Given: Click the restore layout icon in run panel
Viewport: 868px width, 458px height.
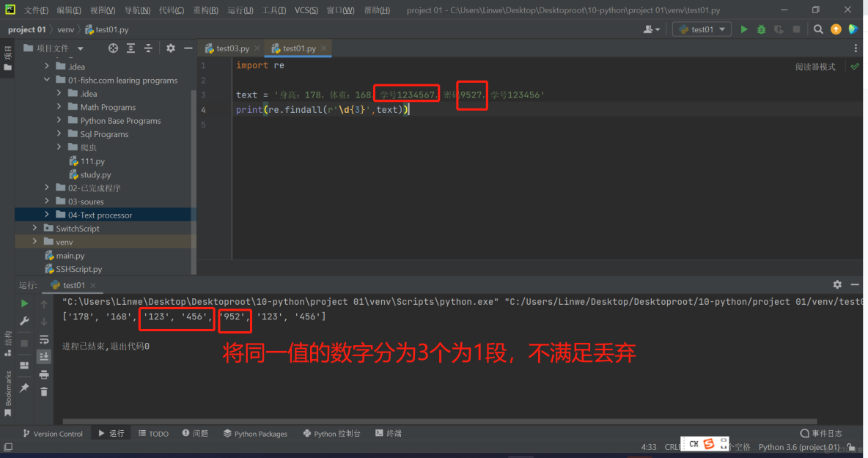Looking at the screenshot, I should pyautogui.click(x=24, y=366).
